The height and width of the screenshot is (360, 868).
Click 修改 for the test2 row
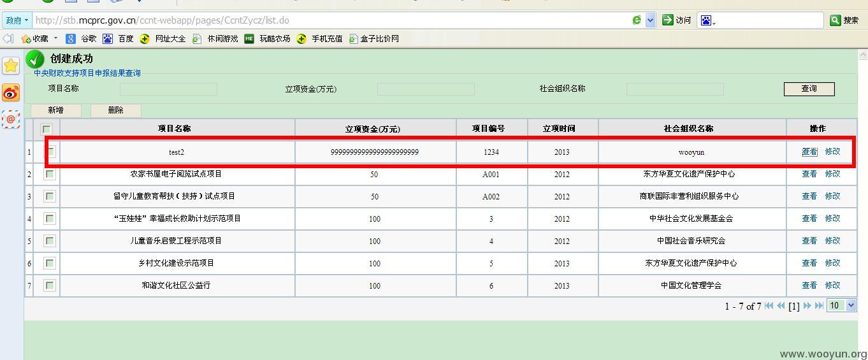tap(833, 152)
